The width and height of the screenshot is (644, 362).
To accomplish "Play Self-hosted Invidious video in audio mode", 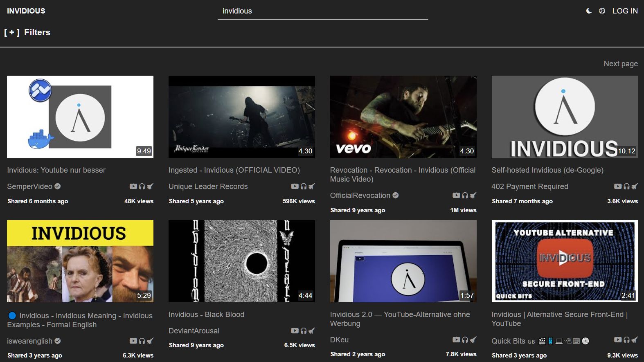I will [x=626, y=187].
